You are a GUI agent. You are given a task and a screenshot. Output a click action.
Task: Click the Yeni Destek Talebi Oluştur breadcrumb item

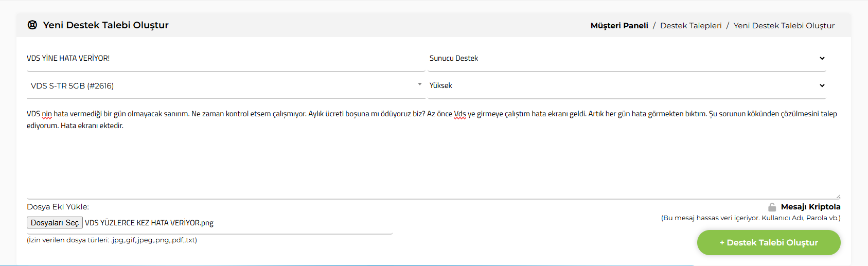coord(784,26)
